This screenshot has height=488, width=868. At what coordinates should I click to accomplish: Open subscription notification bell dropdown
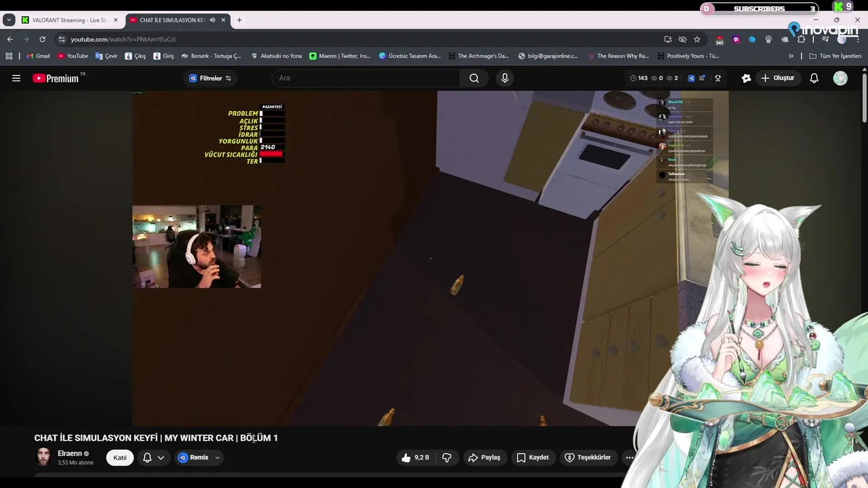[x=153, y=457]
